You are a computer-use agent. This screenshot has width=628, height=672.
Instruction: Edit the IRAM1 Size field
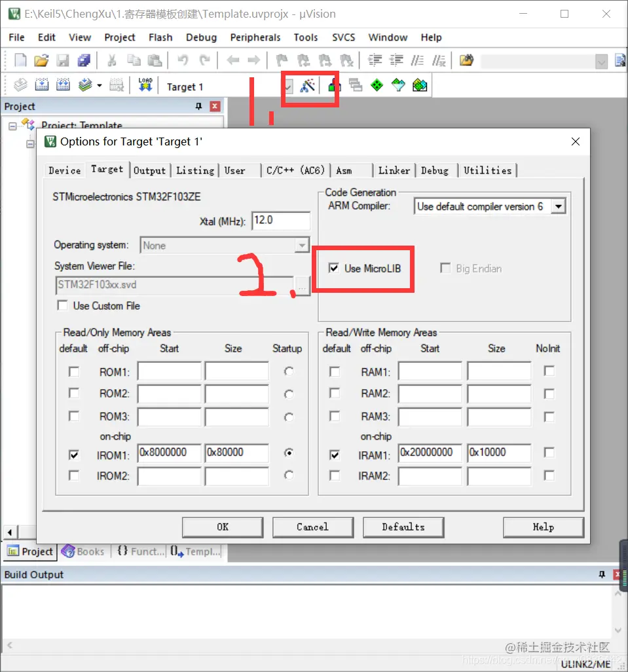499,453
